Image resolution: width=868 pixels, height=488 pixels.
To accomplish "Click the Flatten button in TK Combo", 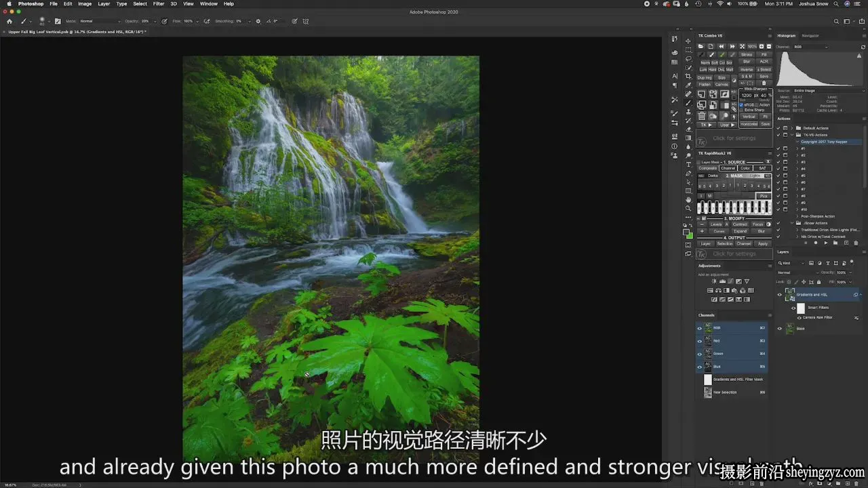I will pos(705,84).
